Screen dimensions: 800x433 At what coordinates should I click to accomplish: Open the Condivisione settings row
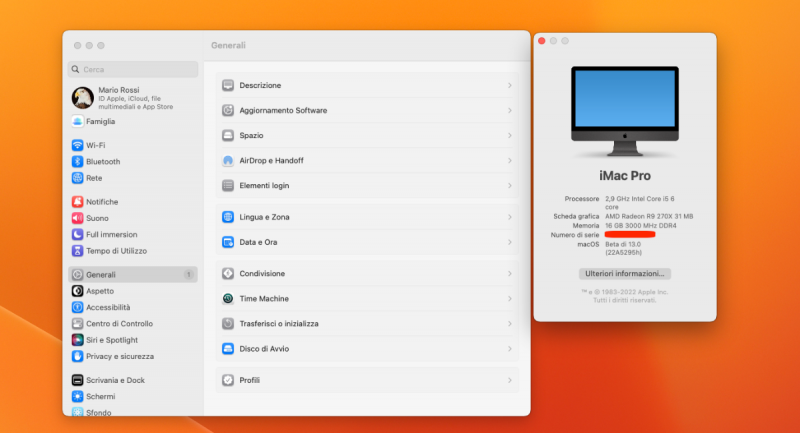(367, 274)
